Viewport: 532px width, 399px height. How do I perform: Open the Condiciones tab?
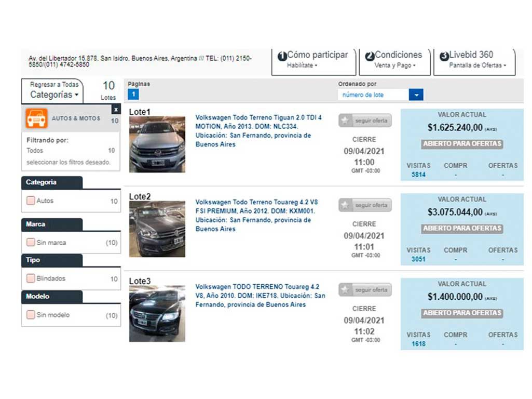click(x=394, y=61)
